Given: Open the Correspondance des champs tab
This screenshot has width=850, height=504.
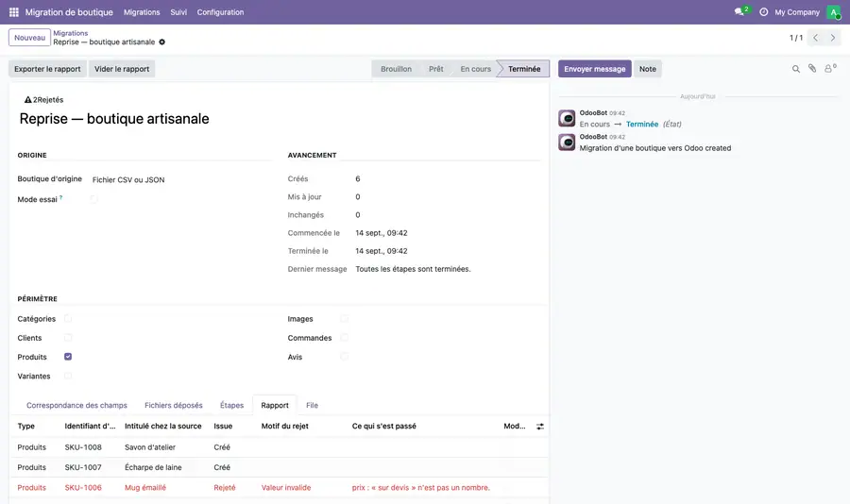Looking at the screenshot, I should tap(77, 405).
